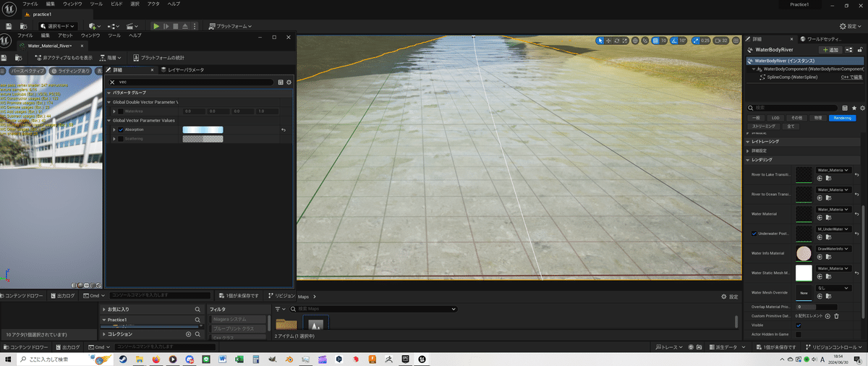868x366 pixels.
Task: Select the viewport select mode cursor icon
Action: point(600,41)
